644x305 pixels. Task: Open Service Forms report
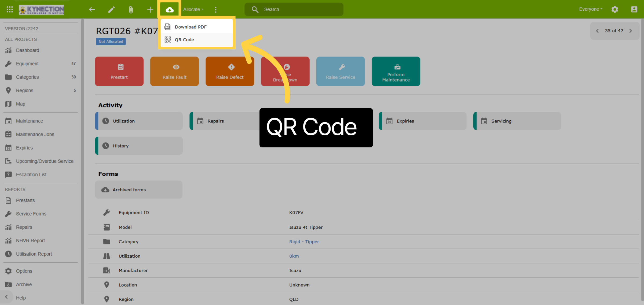click(x=40, y=214)
